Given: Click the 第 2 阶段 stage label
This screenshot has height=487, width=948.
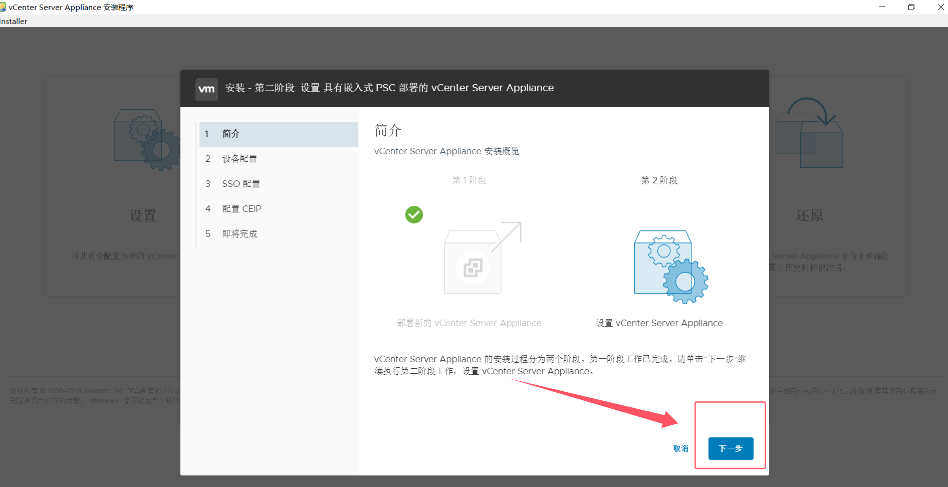Looking at the screenshot, I should pyautogui.click(x=659, y=180).
